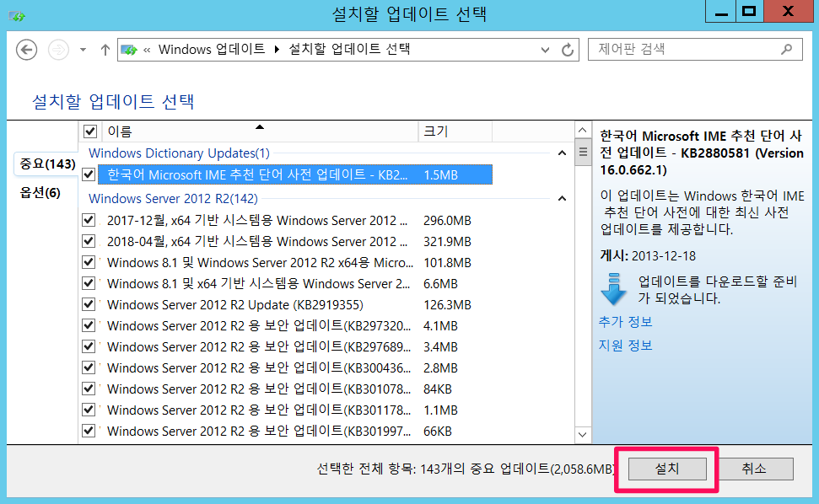
Task: Uncheck the KB301178 security update checkbox
Action: (x=89, y=410)
